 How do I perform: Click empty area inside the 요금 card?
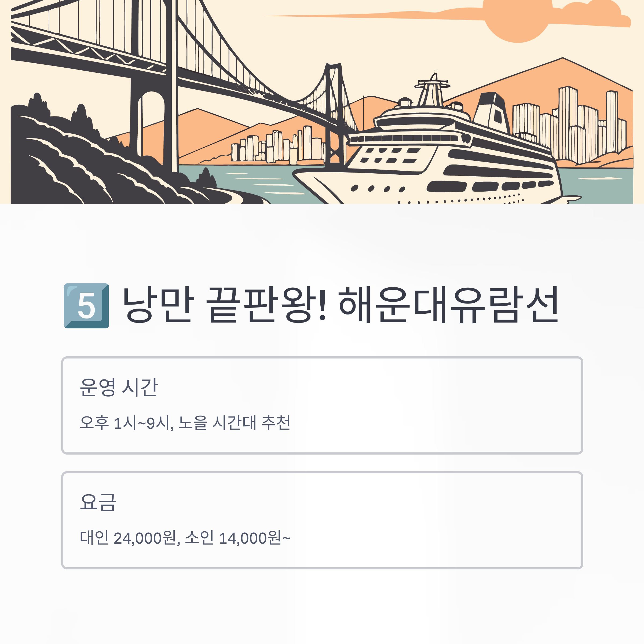pyautogui.click(x=433, y=520)
